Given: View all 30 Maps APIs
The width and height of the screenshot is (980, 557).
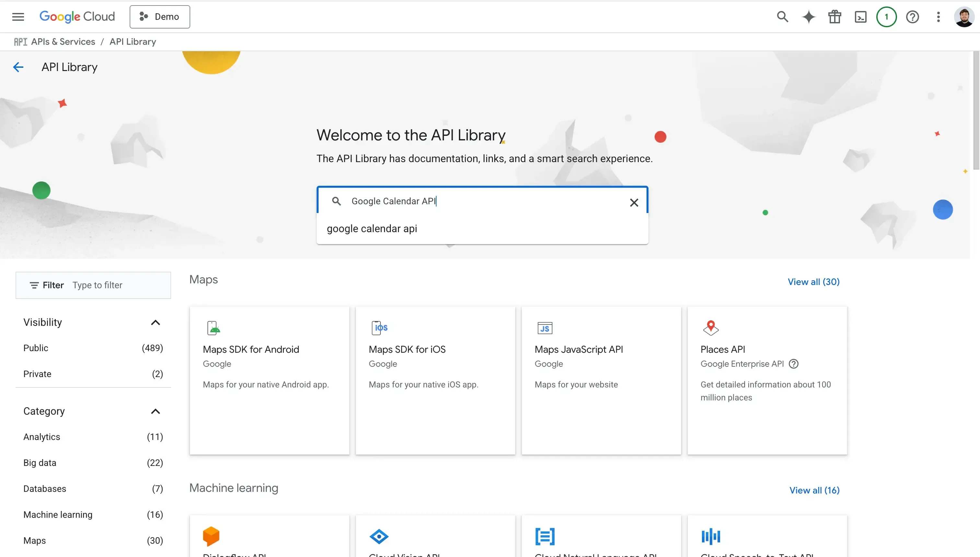Looking at the screenshot, I should point(813,282).
